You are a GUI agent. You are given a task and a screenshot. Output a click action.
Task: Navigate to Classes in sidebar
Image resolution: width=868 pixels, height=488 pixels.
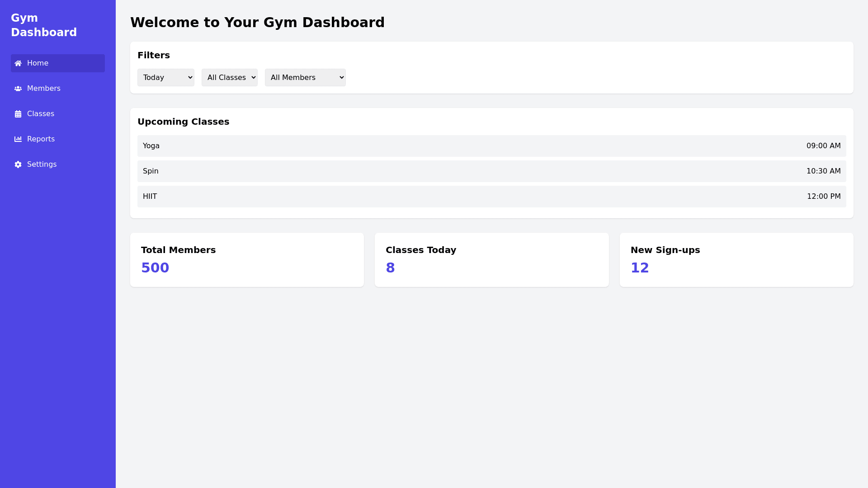[41, 114]
